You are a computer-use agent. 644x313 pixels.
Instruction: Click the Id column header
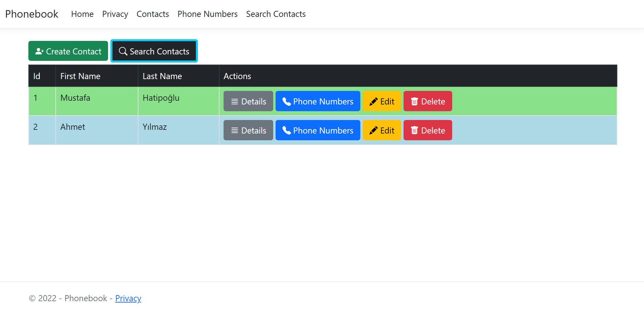click(42, 76)
